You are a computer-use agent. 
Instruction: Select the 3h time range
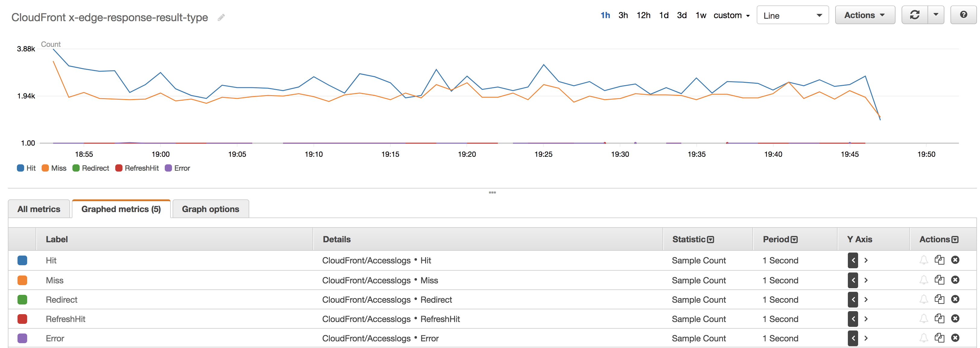(x=623, y=15)
